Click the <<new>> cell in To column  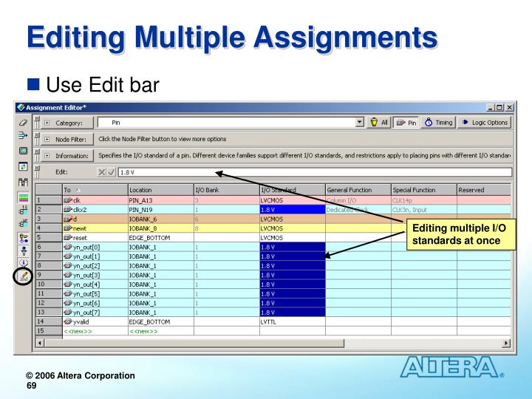click(x=95, y=331)
